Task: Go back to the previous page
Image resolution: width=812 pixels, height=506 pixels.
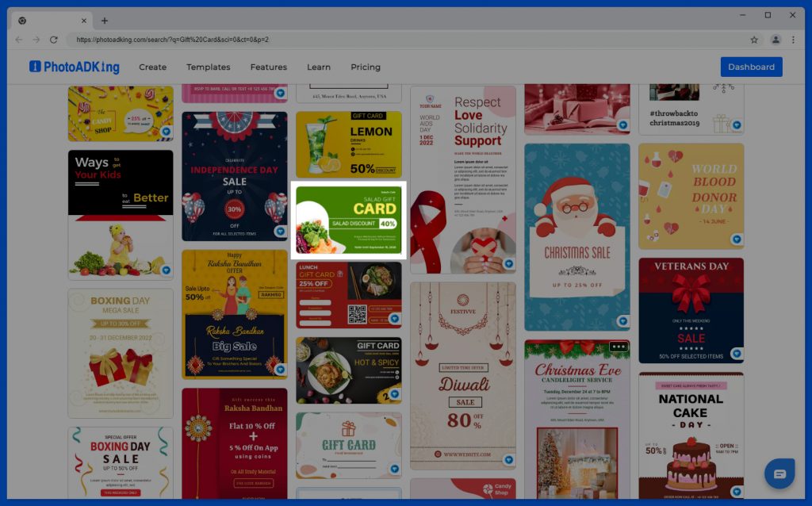Action: pyautogui.click(x=19, y=40)
